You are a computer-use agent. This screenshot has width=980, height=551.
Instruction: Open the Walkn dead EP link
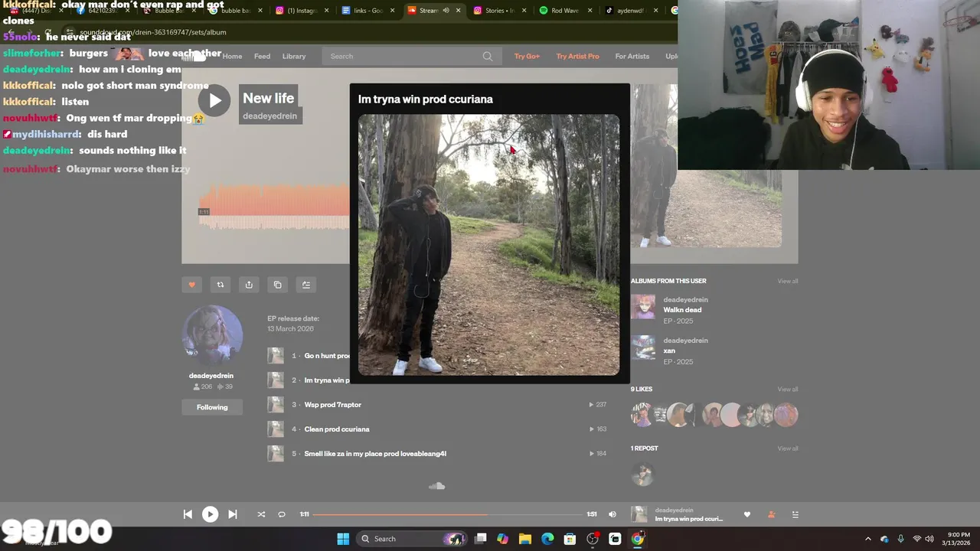pyautogui.click(x=682, y=310)
